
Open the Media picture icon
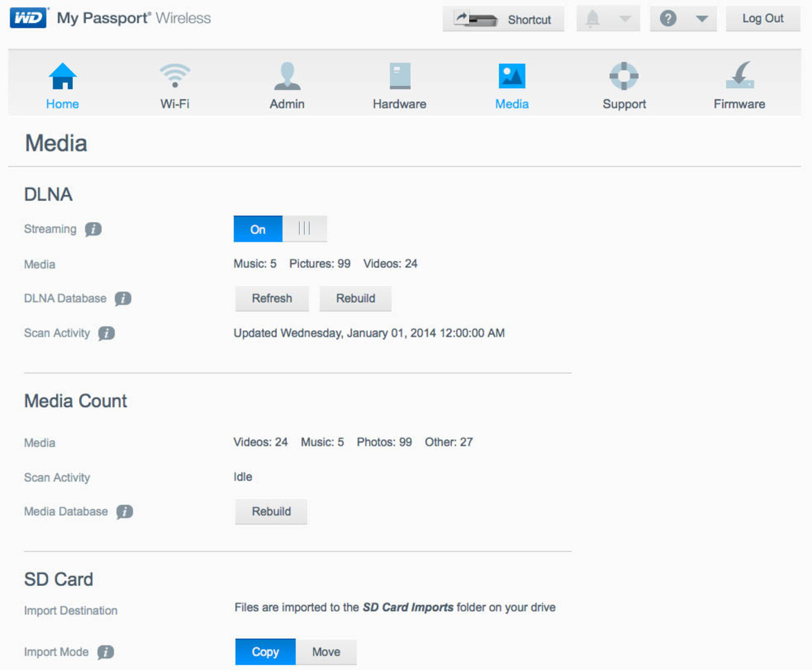pyautogui.click(x=511, y=76)
